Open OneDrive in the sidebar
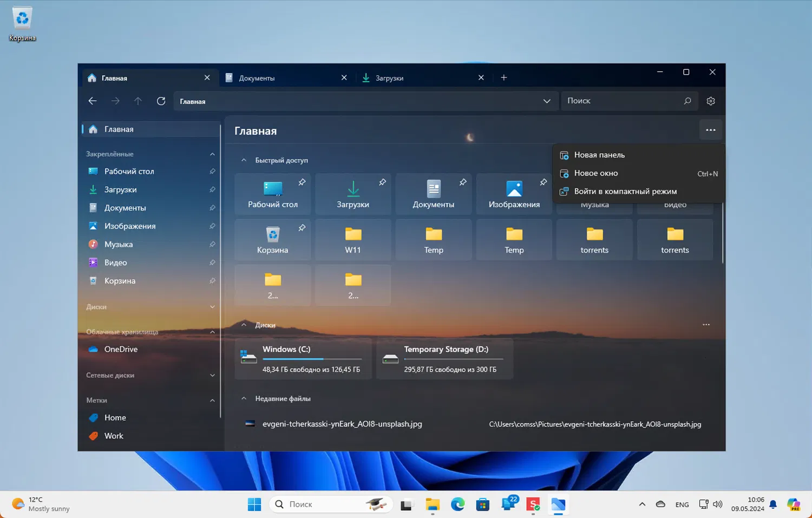This screenshot has width=812, height=518. tap(121, 349)
